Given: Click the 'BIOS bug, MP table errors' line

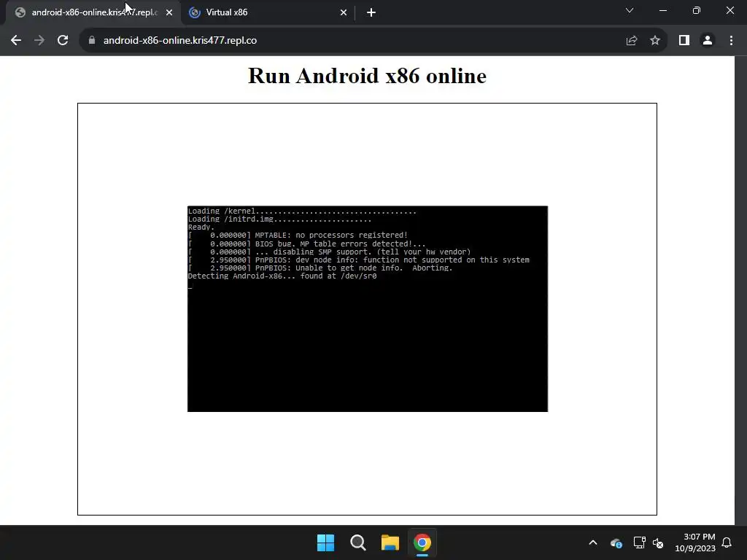Looking at the screenshot, I should pyautogui.click(x=307, y=244).
